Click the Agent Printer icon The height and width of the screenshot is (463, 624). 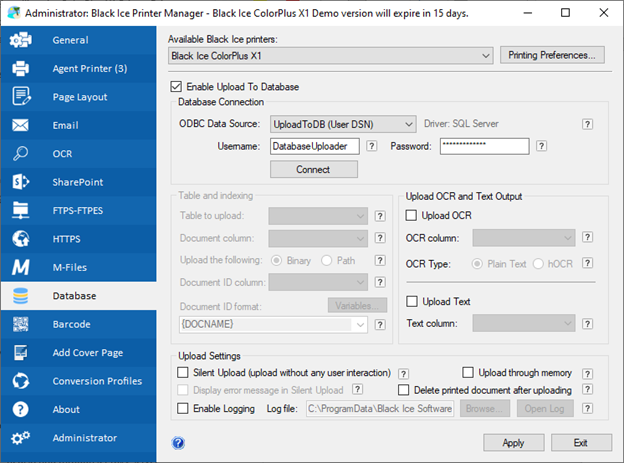pyautogui.click(x=20, y=68)
